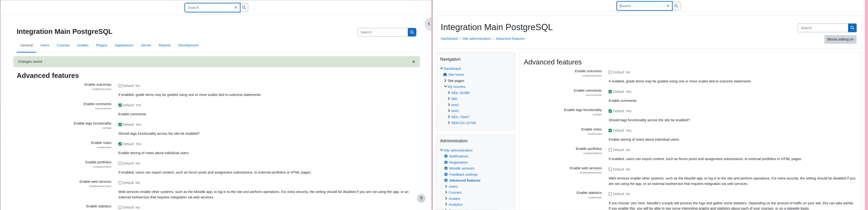This screenshot has width=868, height=210.
Task: Switch to the Development tab
Action: 188,45
